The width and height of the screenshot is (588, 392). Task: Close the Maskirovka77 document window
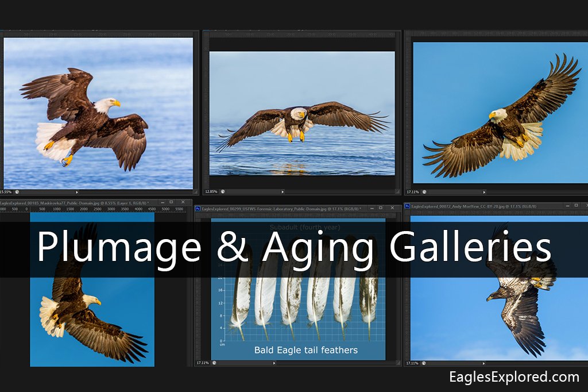click(x=183, y=201)
